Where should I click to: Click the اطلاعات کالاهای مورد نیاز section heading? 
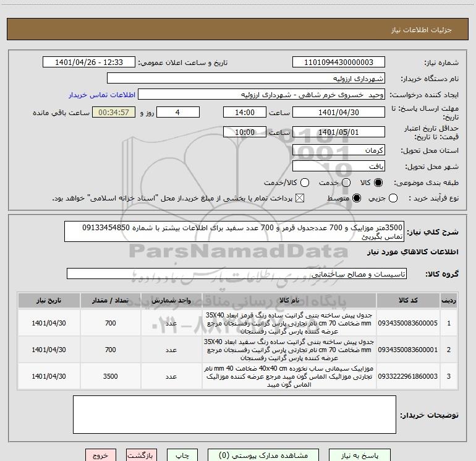(413, 252)
